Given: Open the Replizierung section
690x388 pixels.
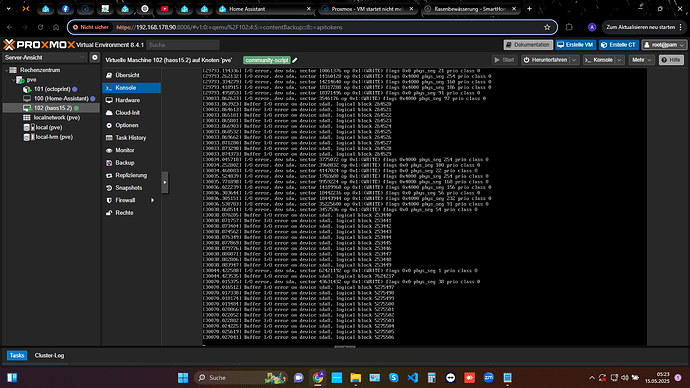Looking at the screenshot, I should tap(132, 176).
